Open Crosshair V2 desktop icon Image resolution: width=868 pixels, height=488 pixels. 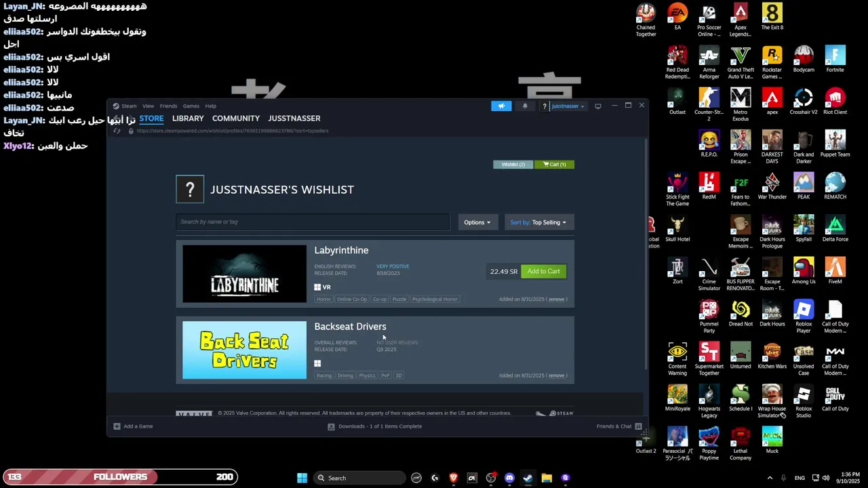804,102
